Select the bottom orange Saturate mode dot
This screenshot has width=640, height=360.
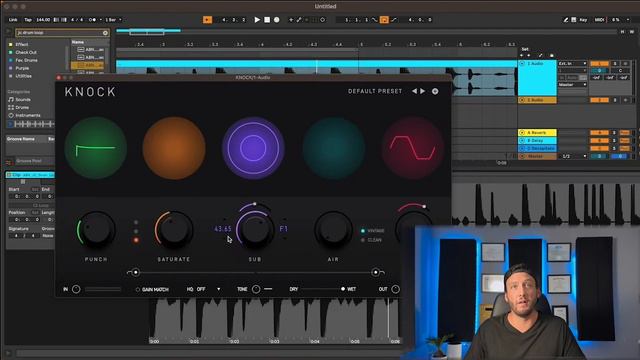(136, 240)
